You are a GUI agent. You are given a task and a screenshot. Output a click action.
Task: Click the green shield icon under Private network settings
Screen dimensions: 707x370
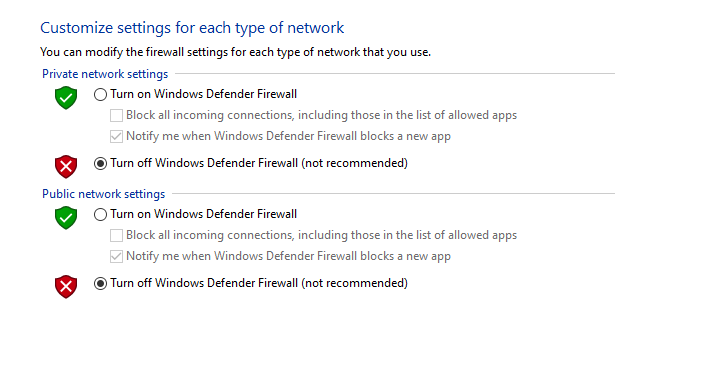pyautogui.click(x=66, y=97)
